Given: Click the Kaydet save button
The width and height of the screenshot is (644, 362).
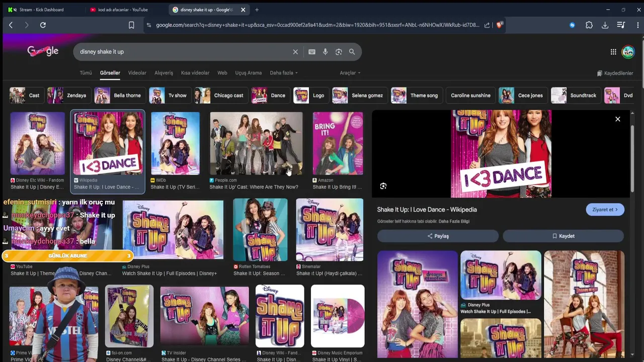Looking at the screenshot, I should pyautogui.click(x=563, y=236).
